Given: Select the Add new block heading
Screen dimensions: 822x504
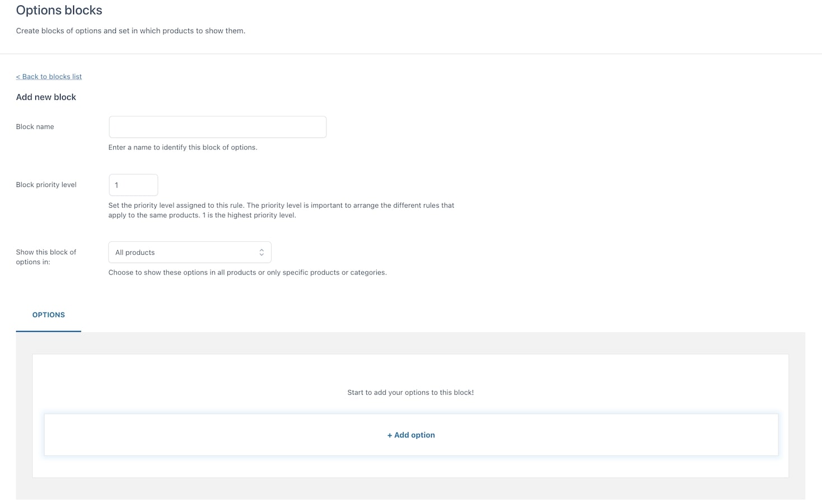Looking at the screenshot, I should 46,97.
